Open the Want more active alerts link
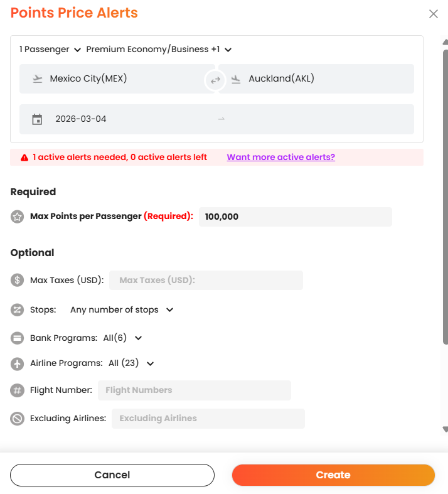This screenshot has height=494, width=448. click(x=281, y=157)
